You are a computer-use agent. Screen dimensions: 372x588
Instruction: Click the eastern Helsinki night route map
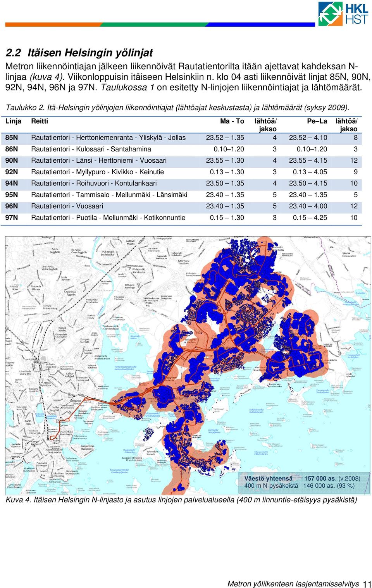coord(188,365)
